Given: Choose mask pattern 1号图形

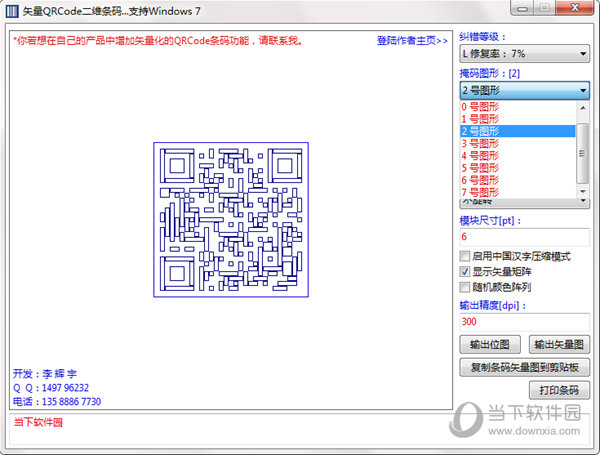Looking at the screenshot, I should click(517, 119).
